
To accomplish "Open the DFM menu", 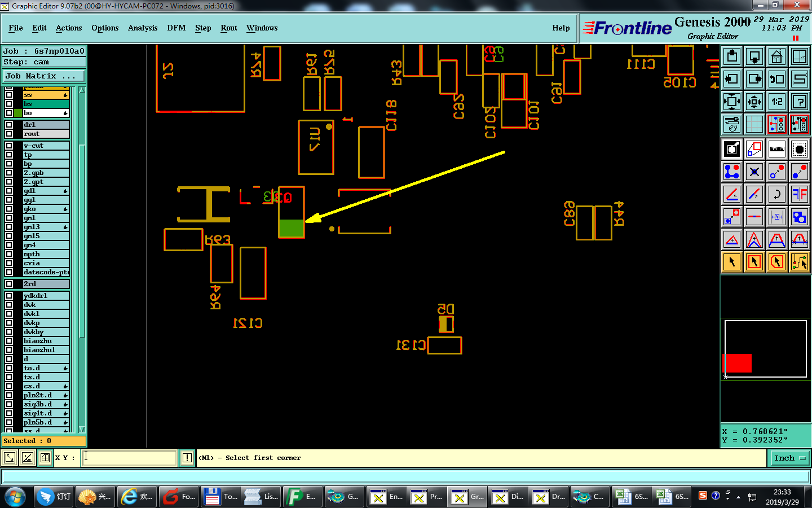I will (176, 28).
